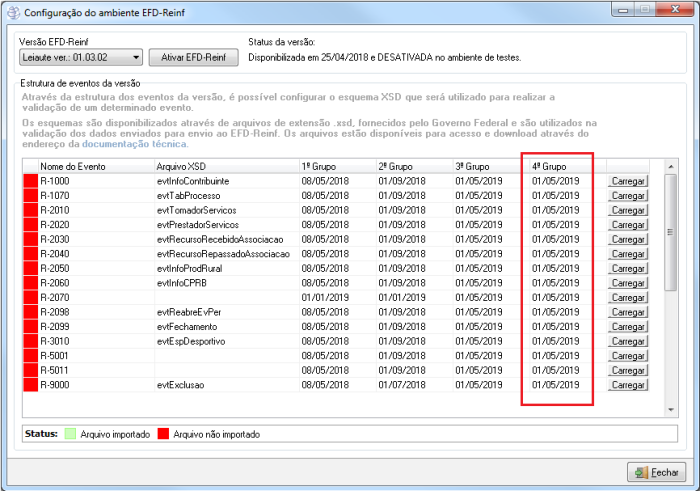Sort by the Nome do Evento column header
This screenshot has width=700, height=491.
click(x=95, y=165)
